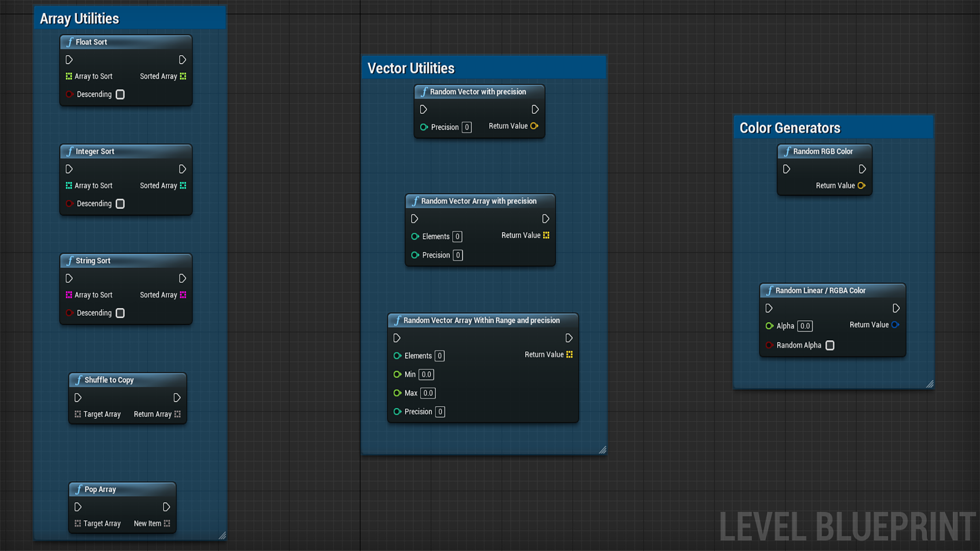This screenshot has height=551, width=980.
Task: Select the Random Vector with precision node title
Action: click(x=478, y=92)
